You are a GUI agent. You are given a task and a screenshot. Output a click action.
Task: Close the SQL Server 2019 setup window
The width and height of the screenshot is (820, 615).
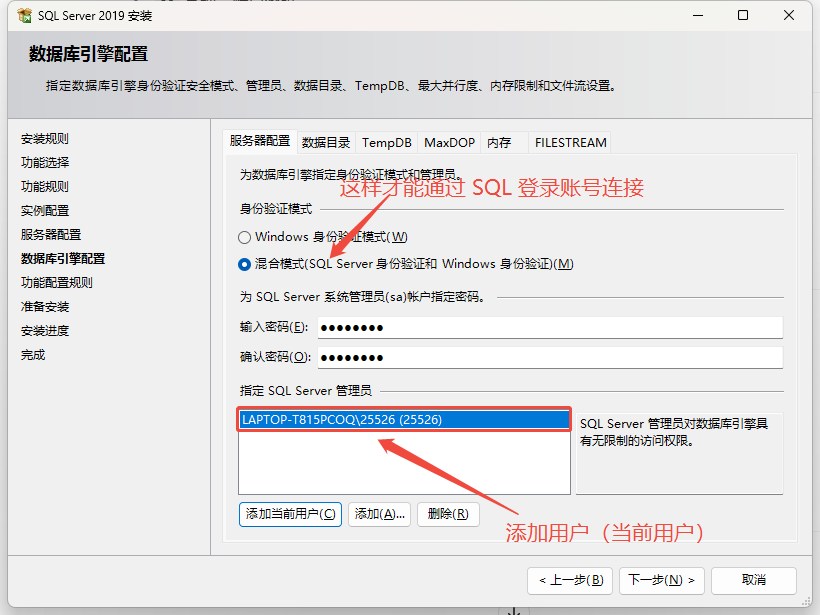tap(789, 16)
